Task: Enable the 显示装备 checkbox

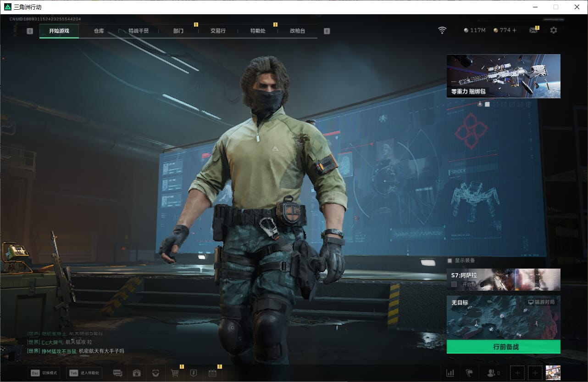Action: pyautogui.click(x=450, y=260)
